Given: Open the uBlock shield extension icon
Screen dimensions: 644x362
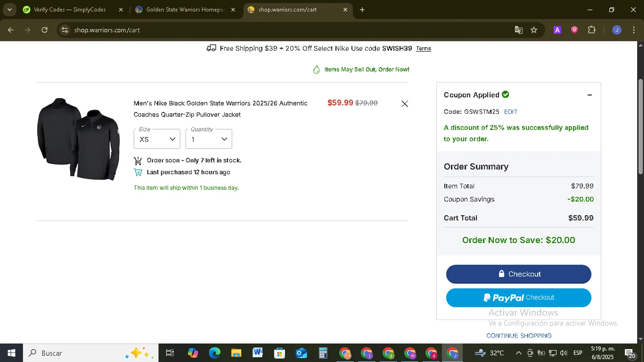Looking at the screenshot, I should coord(574,30).
